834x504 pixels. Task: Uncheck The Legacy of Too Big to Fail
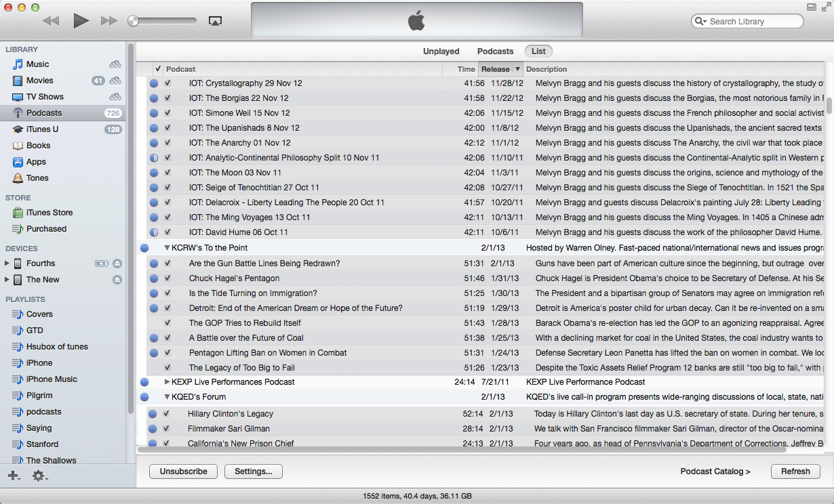coord(167,368)
